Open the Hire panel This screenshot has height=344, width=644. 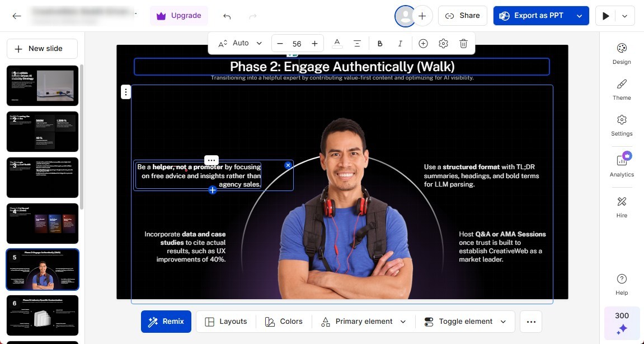pos(621,205)
